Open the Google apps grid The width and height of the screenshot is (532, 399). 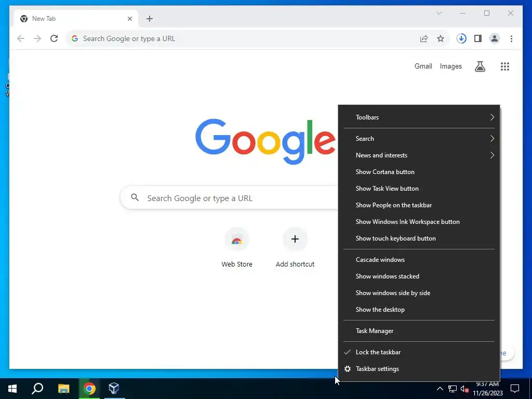click(505, 66)
